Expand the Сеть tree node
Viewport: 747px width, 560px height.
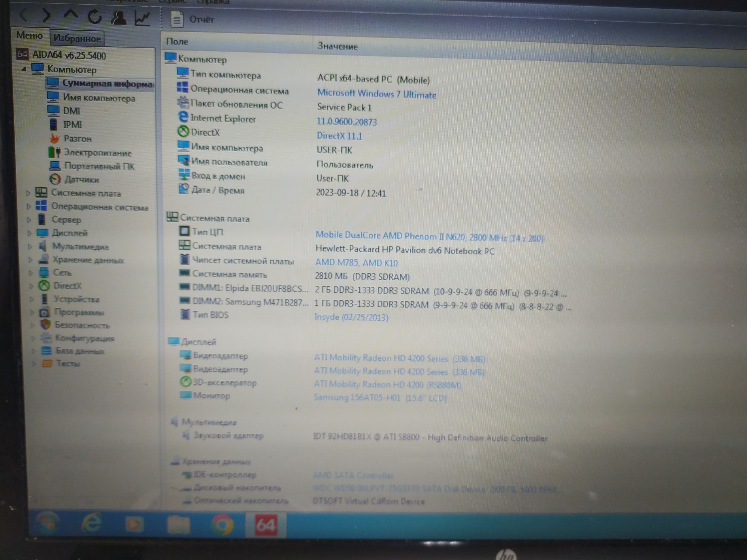pos(31,273)
